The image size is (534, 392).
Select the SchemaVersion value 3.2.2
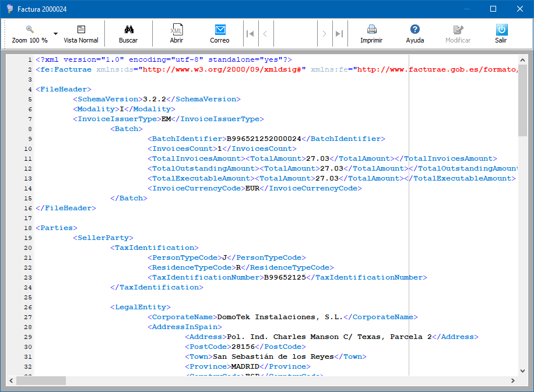154,99
